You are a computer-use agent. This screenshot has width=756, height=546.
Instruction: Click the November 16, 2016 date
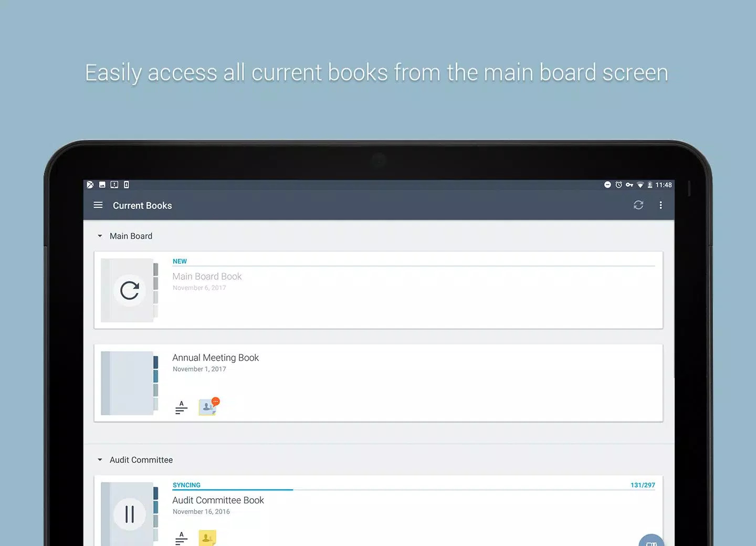click(201, 512)
